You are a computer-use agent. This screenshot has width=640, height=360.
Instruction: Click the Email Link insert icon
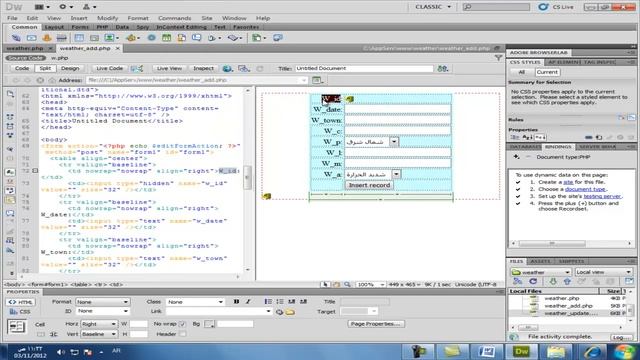[x=31, y=38]
